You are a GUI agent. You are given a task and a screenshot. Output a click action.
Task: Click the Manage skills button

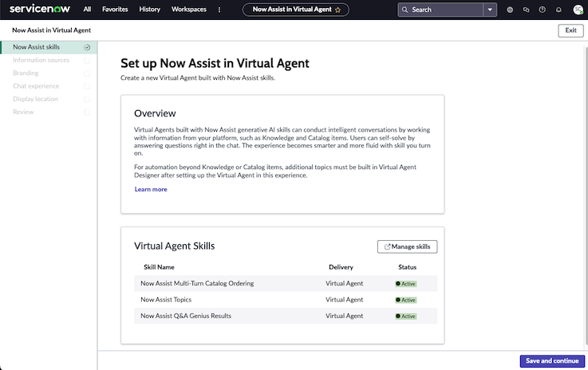tap(407, 246)
